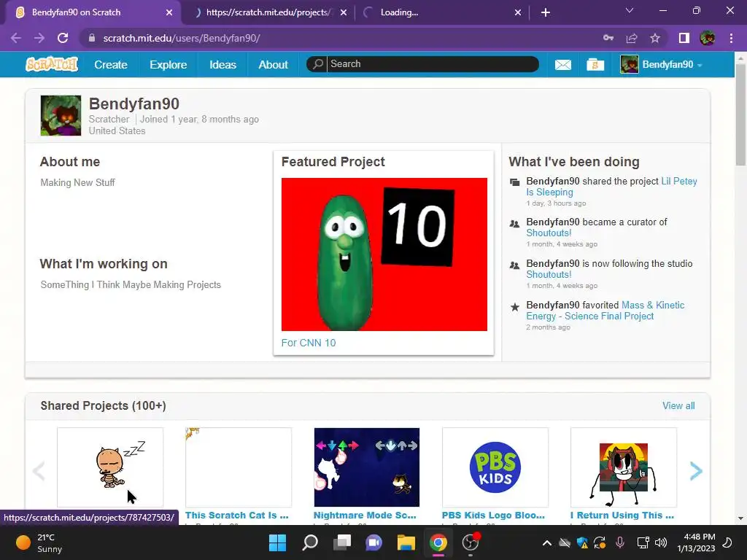The height and width of the screenshot is (560, 747).
Task: Bookmark this page with the star icon
Action: click(655, 38)
